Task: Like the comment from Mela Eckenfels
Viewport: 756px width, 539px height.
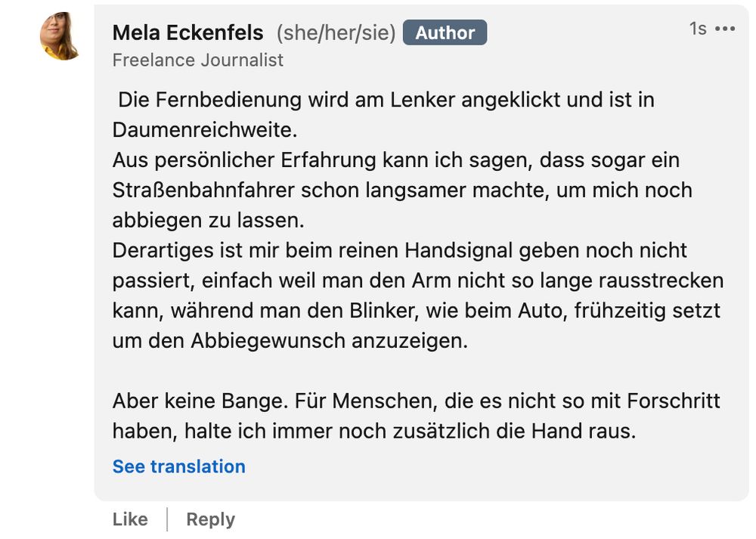Action: (x=129, y=519)
